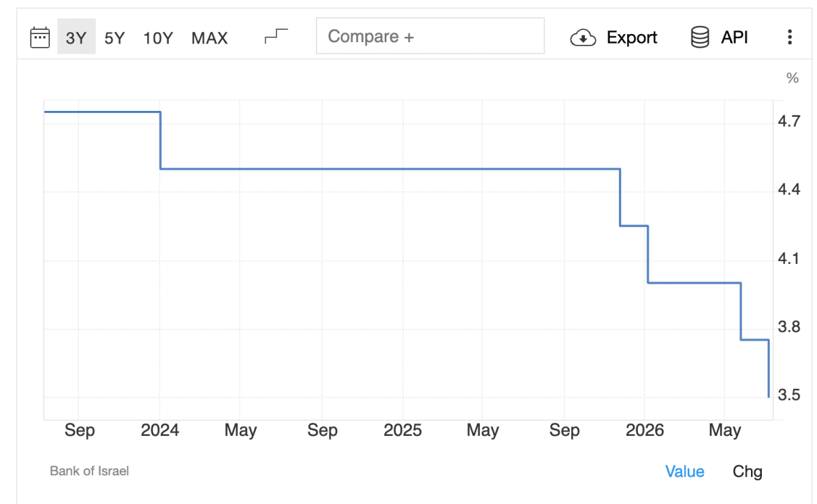The height and width of the screenshot is (504, 817).
Task: Click the API label
Action: coord(735,37)
